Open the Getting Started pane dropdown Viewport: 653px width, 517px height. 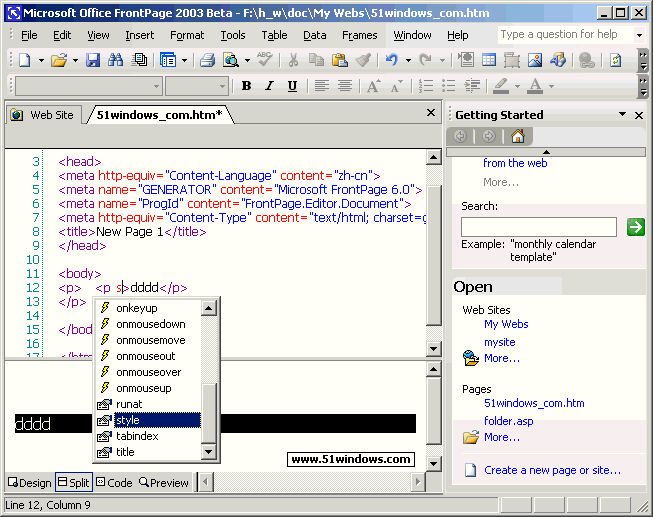622,114
